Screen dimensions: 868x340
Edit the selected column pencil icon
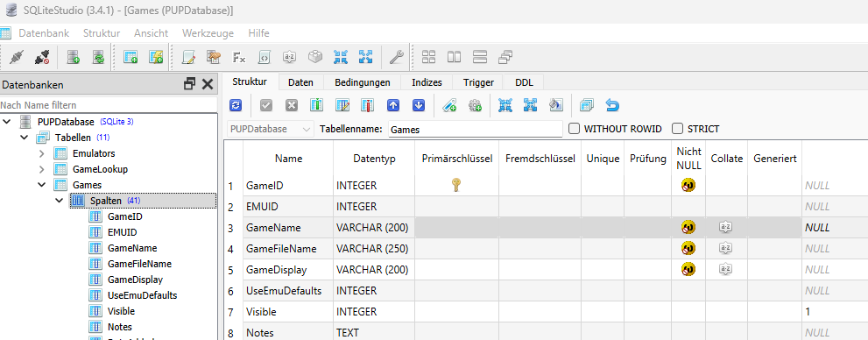[x=342, y=105]
